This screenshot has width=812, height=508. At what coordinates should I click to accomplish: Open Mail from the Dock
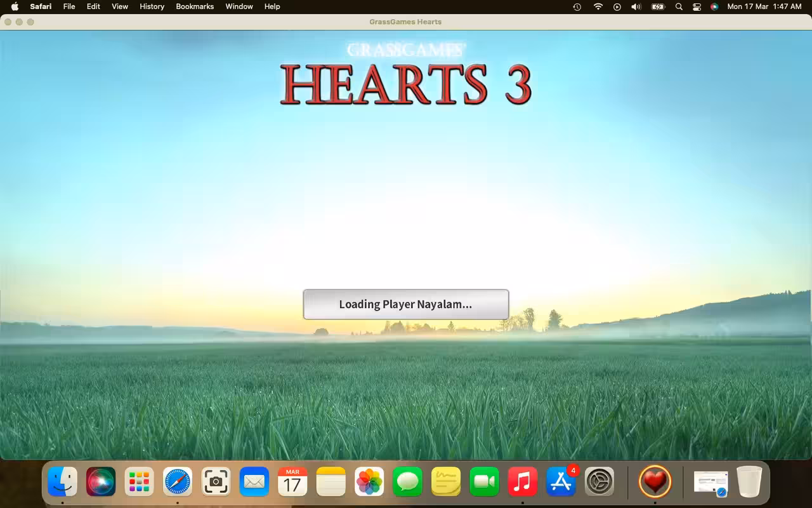point(254,482)
